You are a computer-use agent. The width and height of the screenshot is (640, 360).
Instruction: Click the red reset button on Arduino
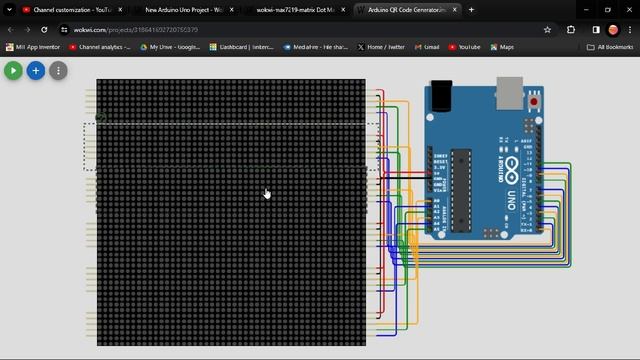pyautogui.click(x=534, y=102)
